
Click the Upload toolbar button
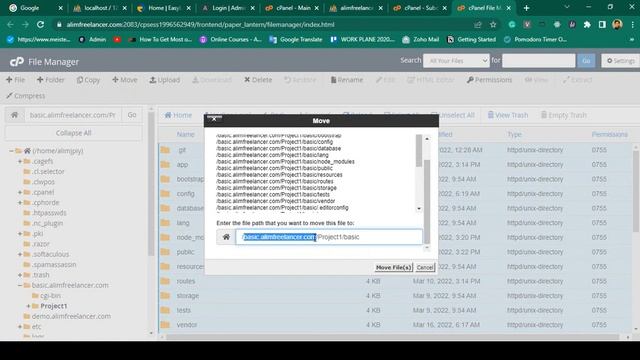click(x=164, y=80)
